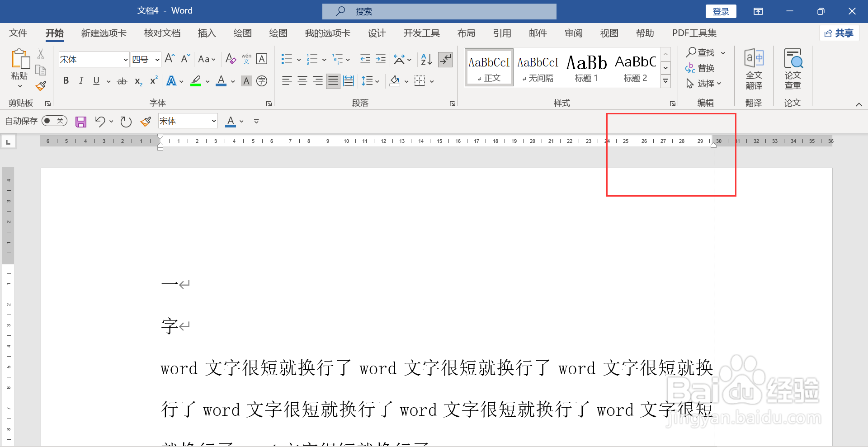
Task: Click the 搜索 search box
Action: [439, 12]
